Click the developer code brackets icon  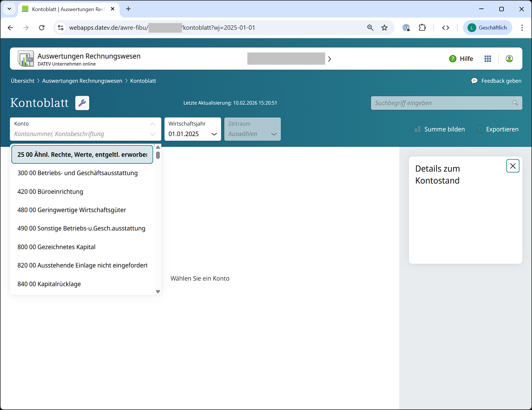[445, 28]
